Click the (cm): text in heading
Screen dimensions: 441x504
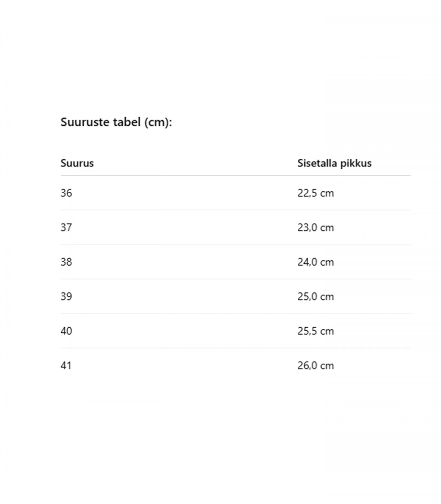pos(158,122)
